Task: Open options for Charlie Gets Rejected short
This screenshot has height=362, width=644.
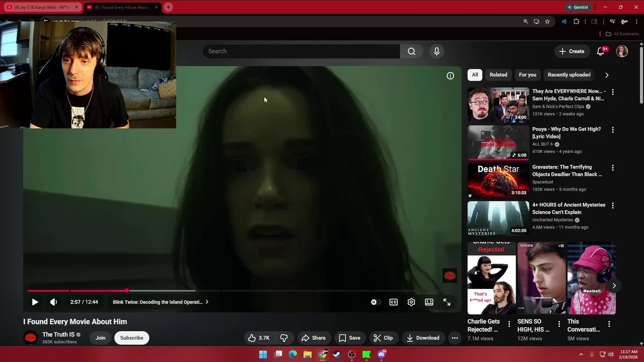Action: [509, 324]
